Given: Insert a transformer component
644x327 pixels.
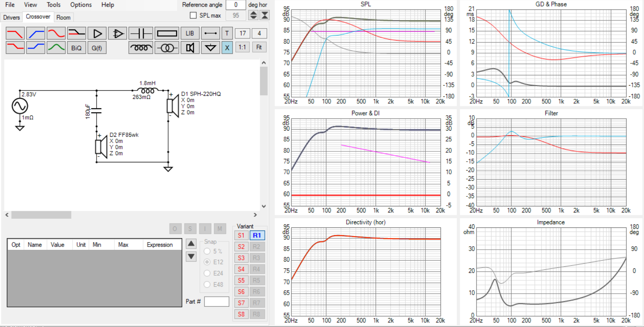Looking at the screenshot, I should click(x=167, y=47).
